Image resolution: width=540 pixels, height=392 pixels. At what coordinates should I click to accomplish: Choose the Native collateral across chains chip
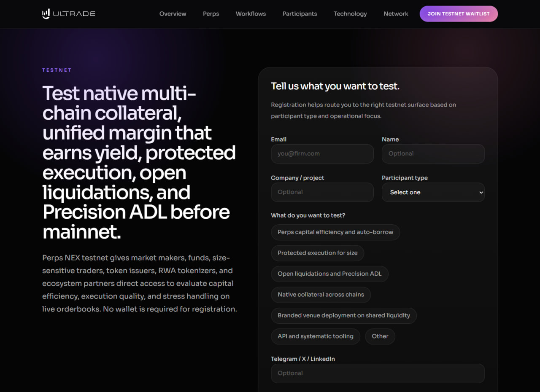[321, 295]
